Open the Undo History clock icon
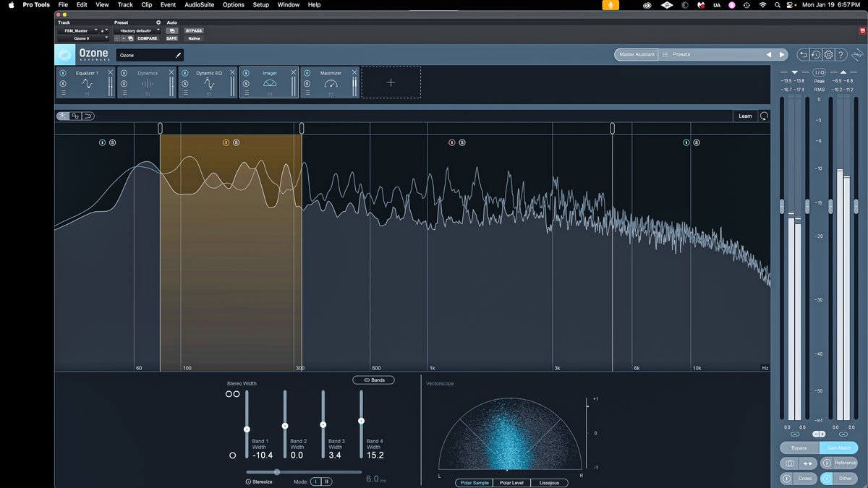The height and width of the screenshot is (488, 868). pos(815,54)
